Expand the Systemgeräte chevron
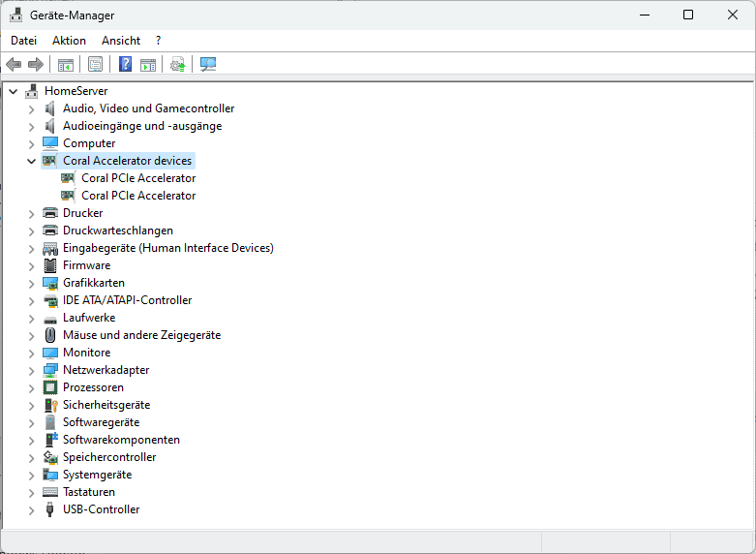756x554 pixels. pyautogui.click(x=32, y=476)
